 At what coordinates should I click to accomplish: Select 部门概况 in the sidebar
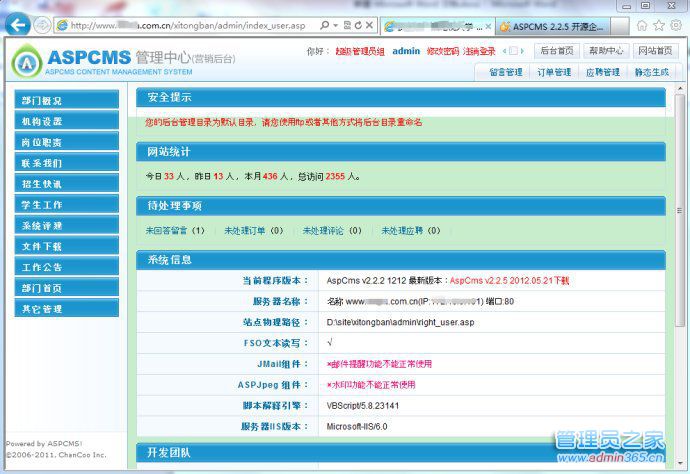coord(66,100)
